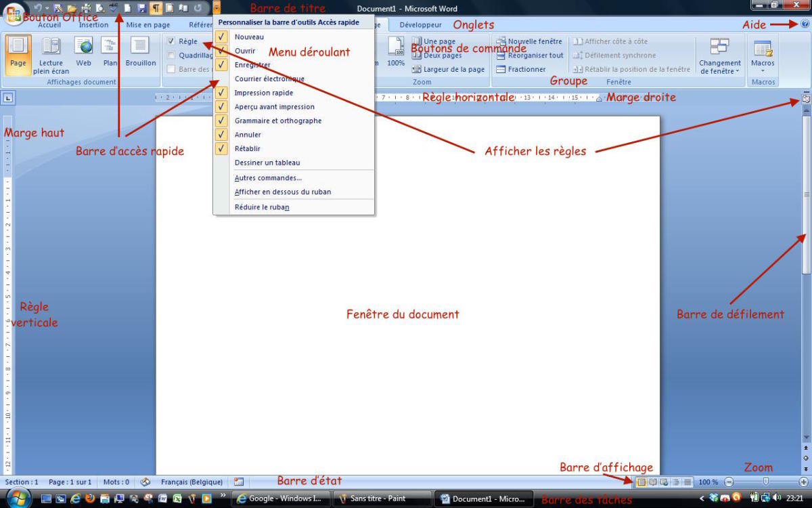Switch to Web layout view
The width and height of the screenshot is (812, 508).
tap(83, 52)
